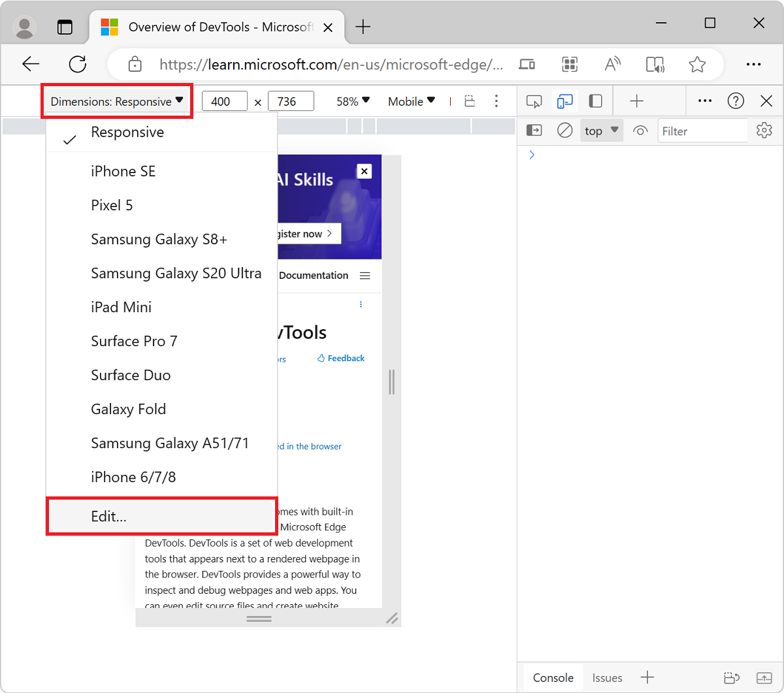Toggle device emulation with the phone icon
This screenshot has height=693, width=784.
(564, 101)
